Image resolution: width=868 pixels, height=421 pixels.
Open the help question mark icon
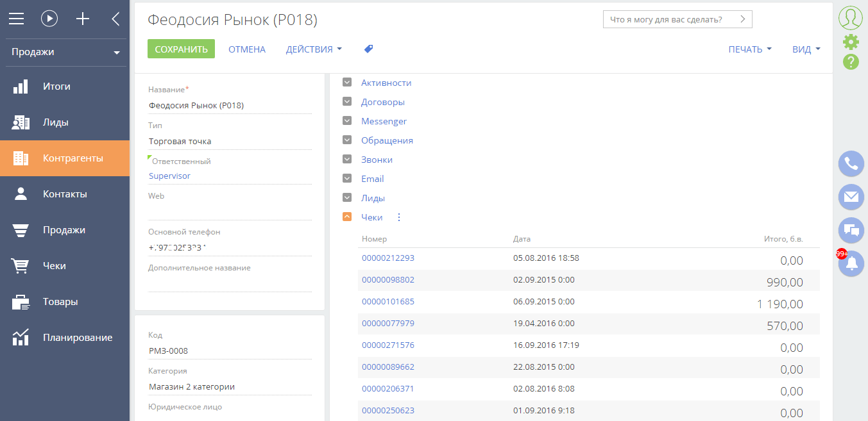(851, 62)
